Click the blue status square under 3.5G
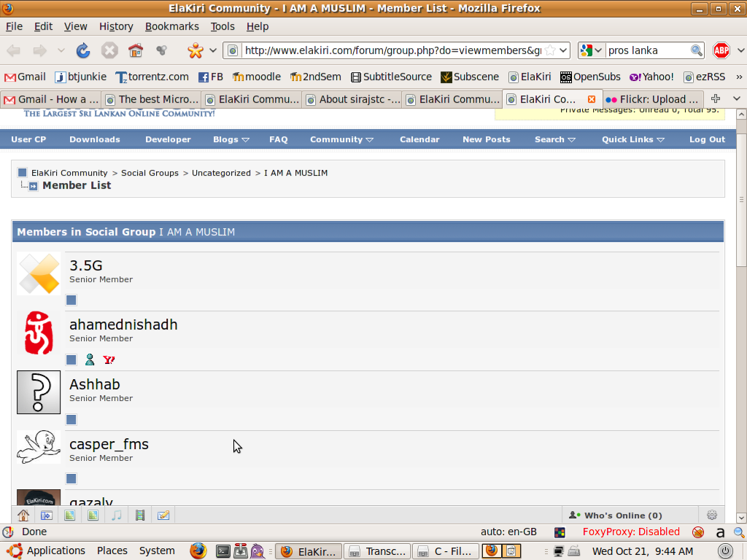The image size is (747, 560). (71, 300)
